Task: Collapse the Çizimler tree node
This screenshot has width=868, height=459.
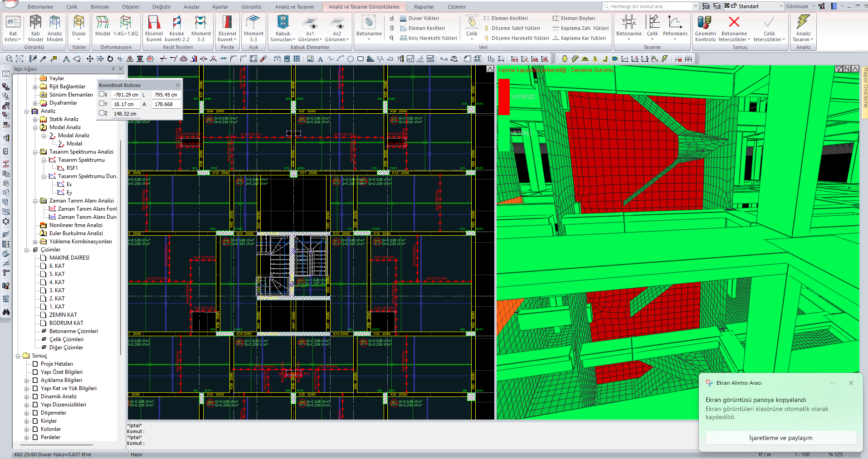Action: [27, 250]
